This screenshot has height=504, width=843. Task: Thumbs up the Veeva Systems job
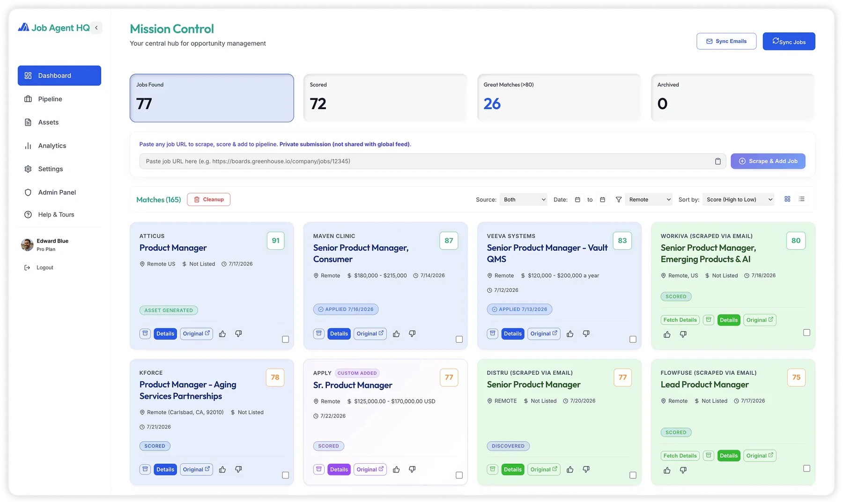[x=570, y=334]
